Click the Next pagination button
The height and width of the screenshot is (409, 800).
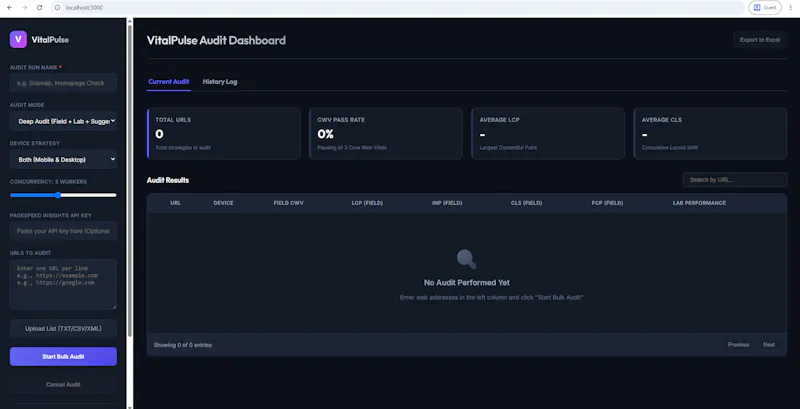769,345
